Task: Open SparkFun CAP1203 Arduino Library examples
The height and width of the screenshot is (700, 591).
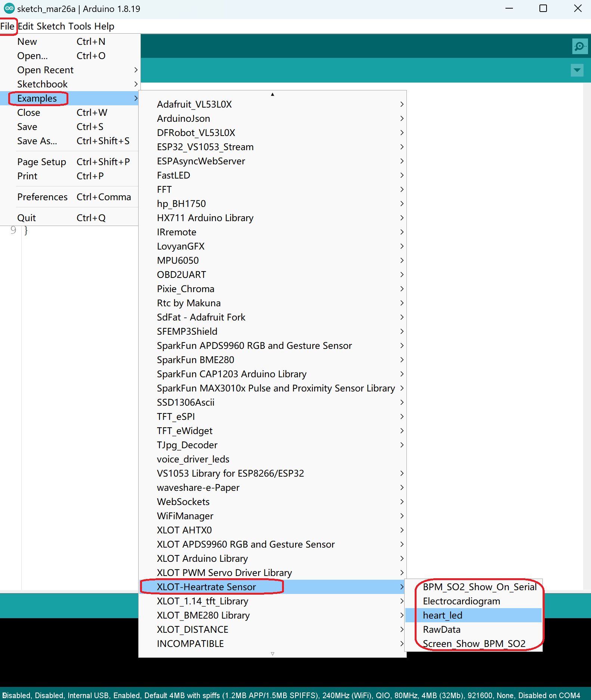Action: pos(272,374)
